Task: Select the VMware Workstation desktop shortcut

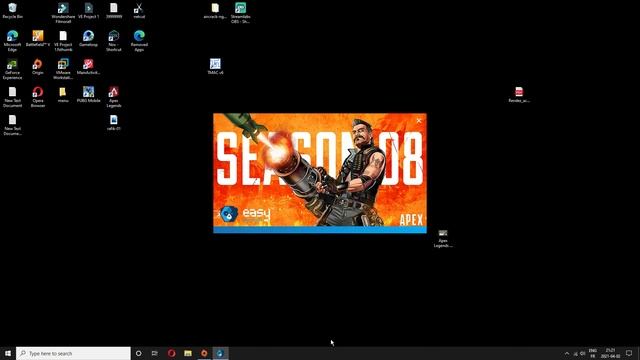Action: (x=63, y=69)
